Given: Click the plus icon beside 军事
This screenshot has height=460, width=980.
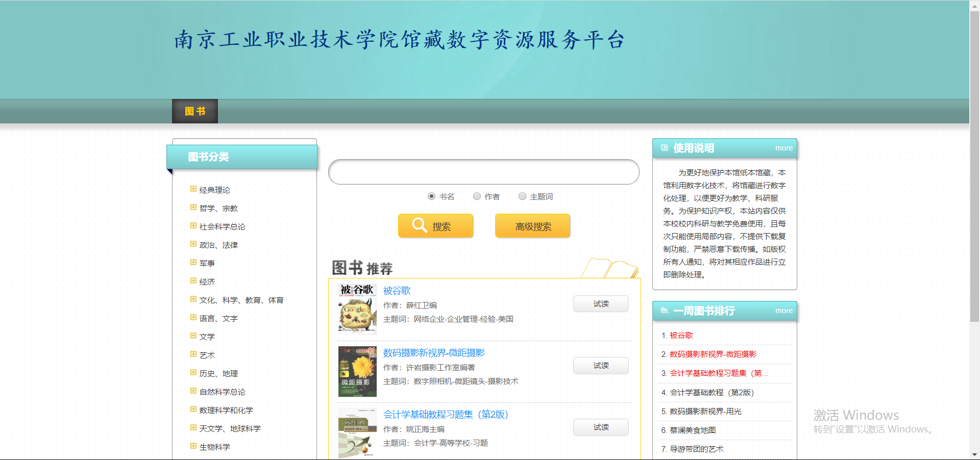Looking at the screenshot, I should 193,263.
